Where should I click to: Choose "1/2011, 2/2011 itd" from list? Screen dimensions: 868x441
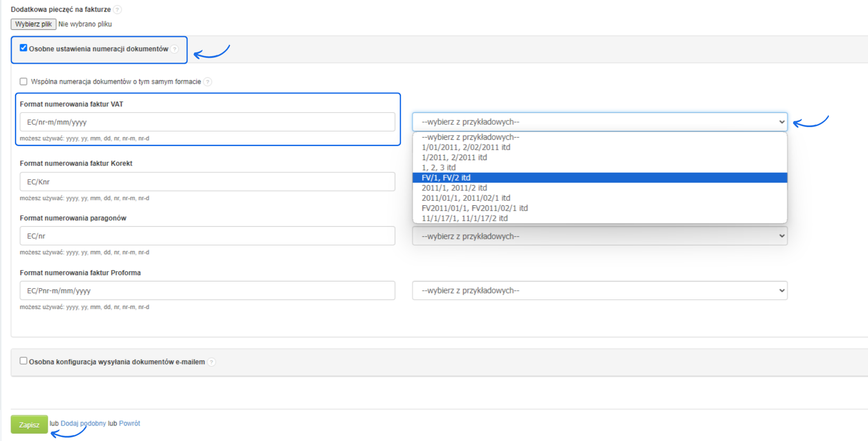tap(454, 157)
